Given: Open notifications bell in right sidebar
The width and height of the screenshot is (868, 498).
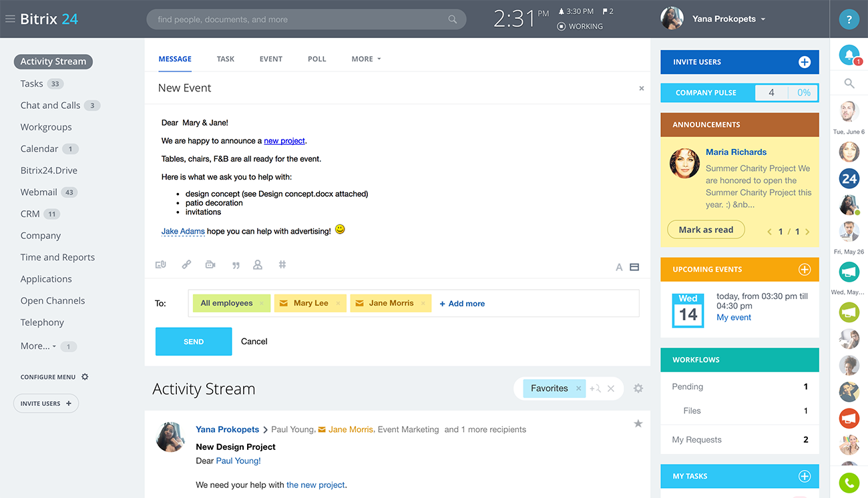Looking at the screenshot, I should coord(849,56).
